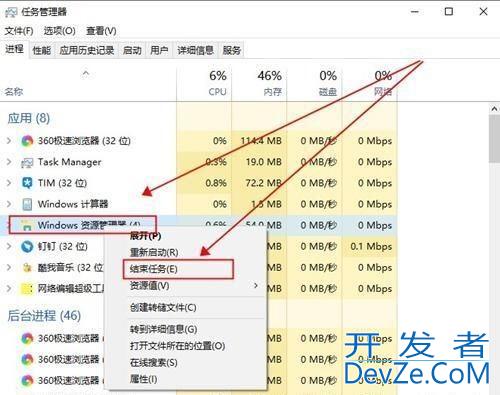Expand the Windows 计算器 row
500x395 pixels.
9,204
